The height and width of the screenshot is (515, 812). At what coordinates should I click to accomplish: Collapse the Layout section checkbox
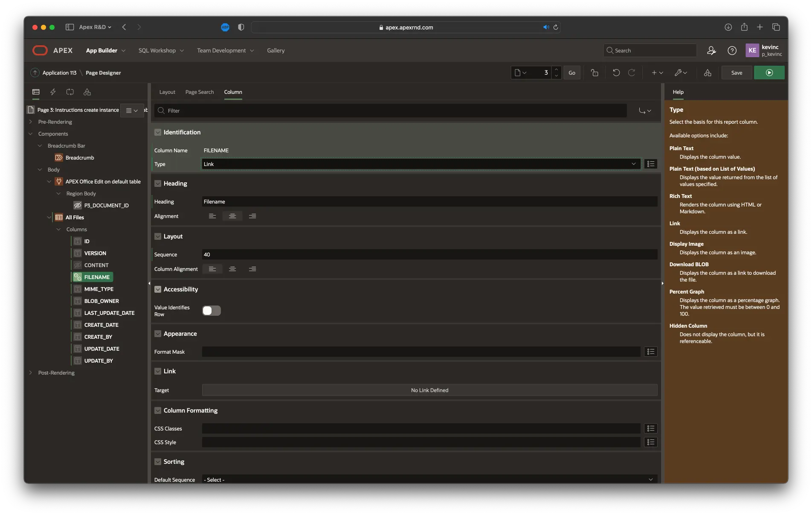[x=158, y=236]
